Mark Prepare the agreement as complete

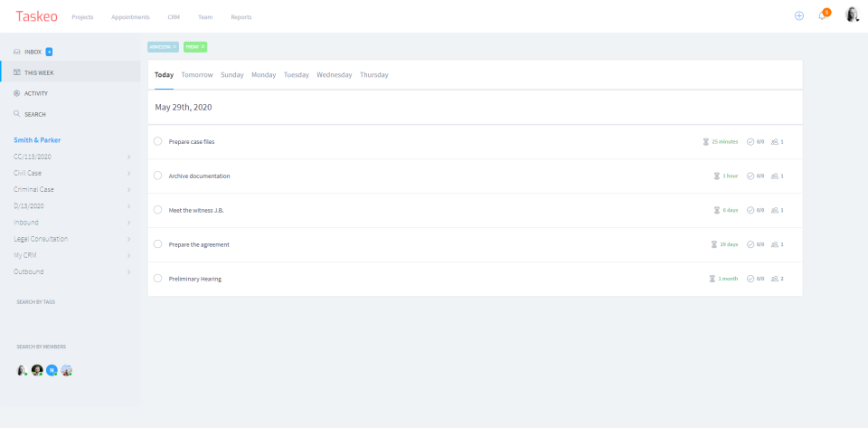point(157,244)
